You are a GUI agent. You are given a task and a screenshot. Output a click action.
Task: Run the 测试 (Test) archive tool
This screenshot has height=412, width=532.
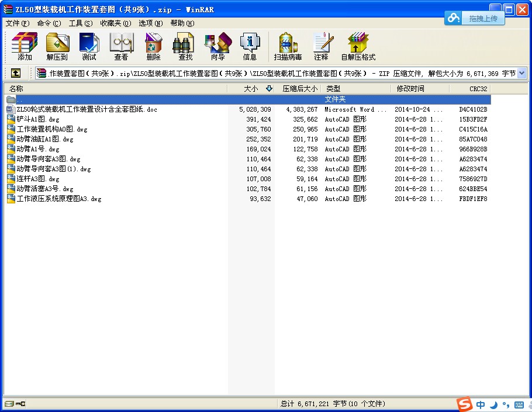(x=89, y=47)
